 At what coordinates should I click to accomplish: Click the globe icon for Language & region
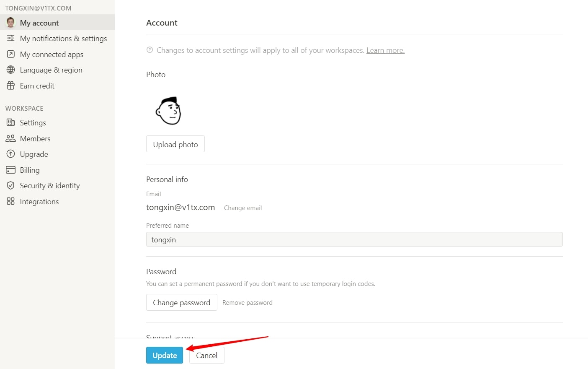[x=10, y=70]
